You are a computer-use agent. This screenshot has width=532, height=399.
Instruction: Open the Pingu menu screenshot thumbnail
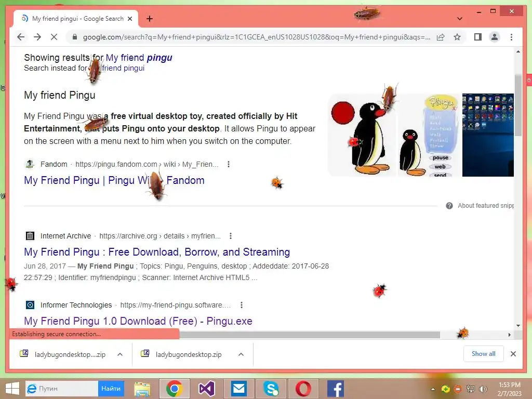pyautogui.click(x=429, y=135)
